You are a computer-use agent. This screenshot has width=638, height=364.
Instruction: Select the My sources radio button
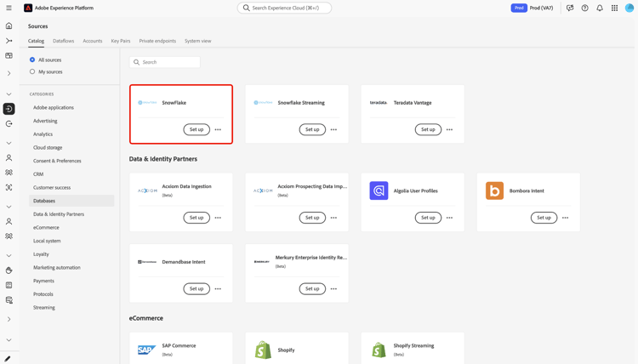(32, 71)
